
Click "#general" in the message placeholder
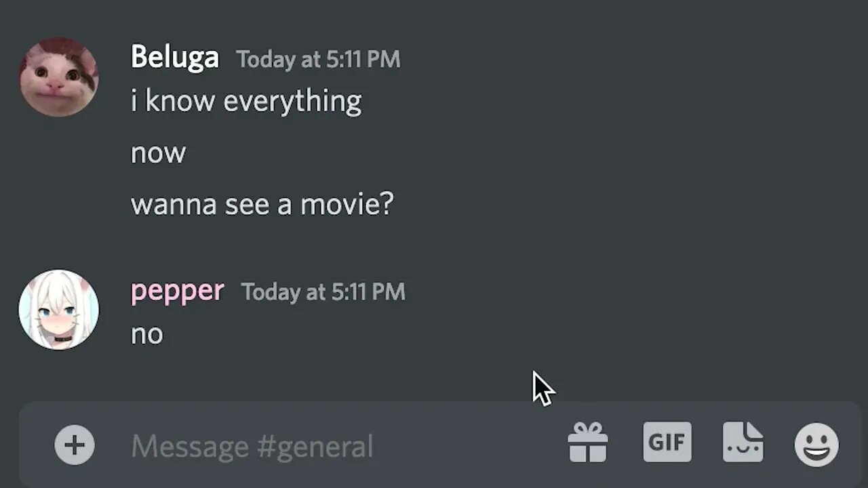tap(315, 447)
